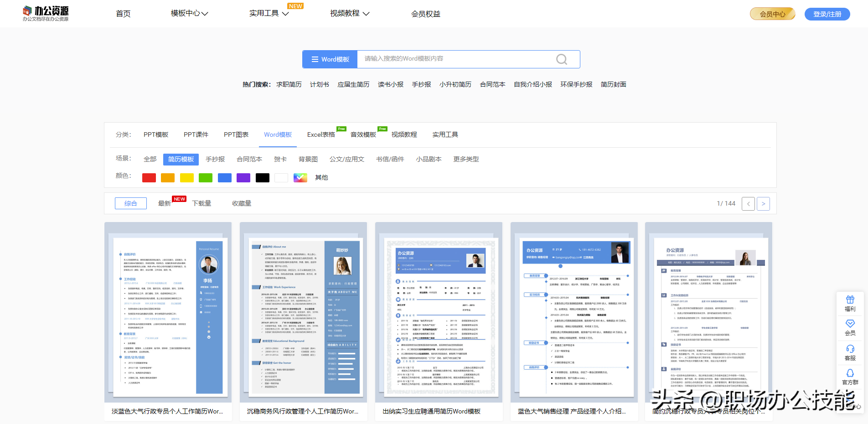Open the 出纳实习生应届通用简历 template thumbnail

[438, 315]
